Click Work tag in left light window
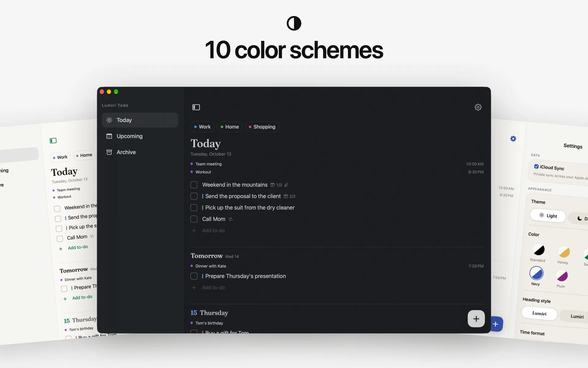 pos(60,157)
